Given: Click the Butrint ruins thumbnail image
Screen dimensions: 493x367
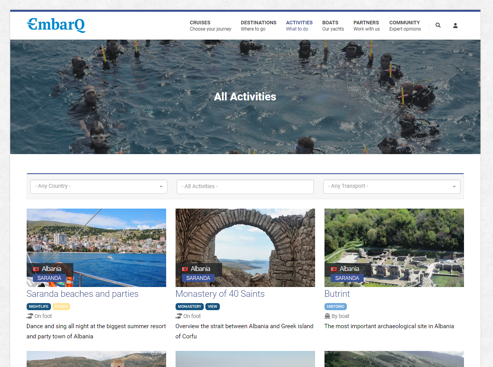Looking at the screenshot, I should pos(394,248).
